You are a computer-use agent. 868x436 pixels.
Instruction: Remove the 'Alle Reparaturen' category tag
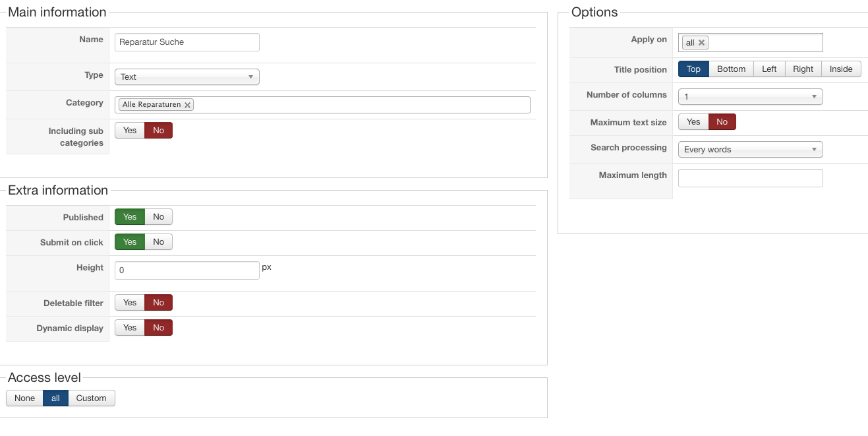[x=188, y=105]
